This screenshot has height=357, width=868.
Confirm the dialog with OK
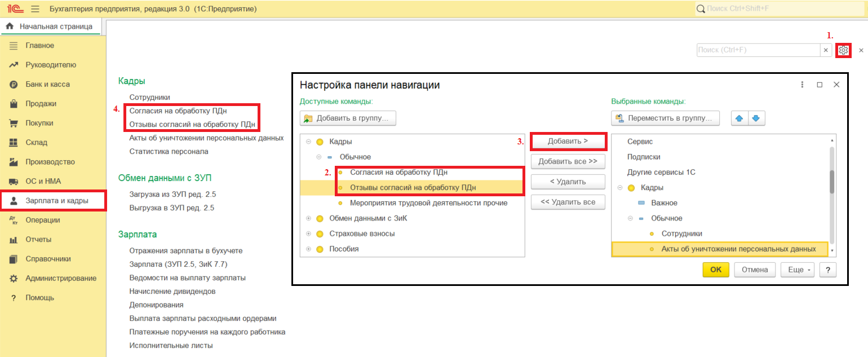click(x=715, y=270)
